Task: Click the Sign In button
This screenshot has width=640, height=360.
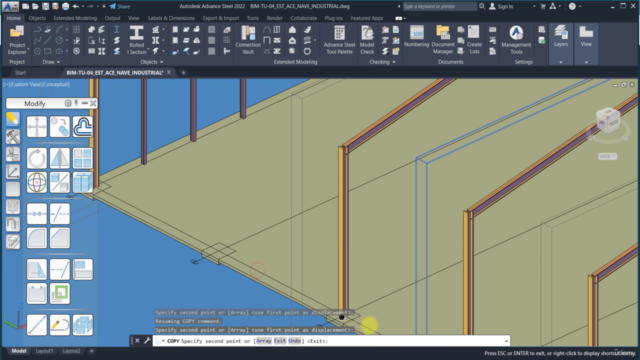Action: 501,7
